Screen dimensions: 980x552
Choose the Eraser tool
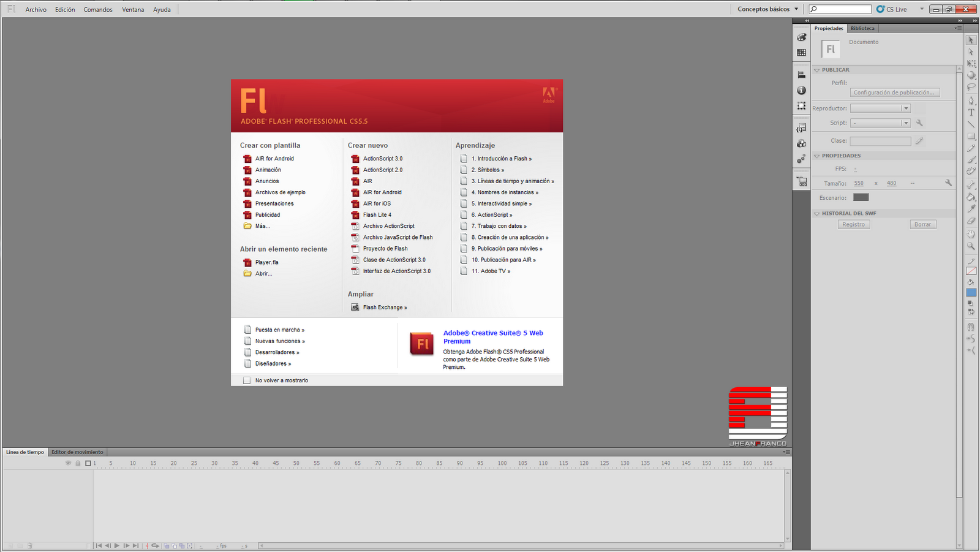point(971,221)
